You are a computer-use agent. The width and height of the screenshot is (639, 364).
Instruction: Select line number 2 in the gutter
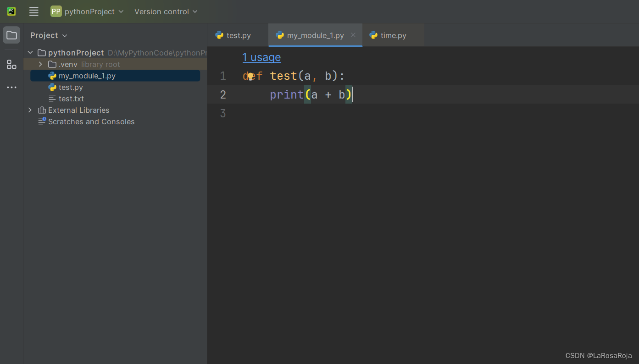coord(223,94)
